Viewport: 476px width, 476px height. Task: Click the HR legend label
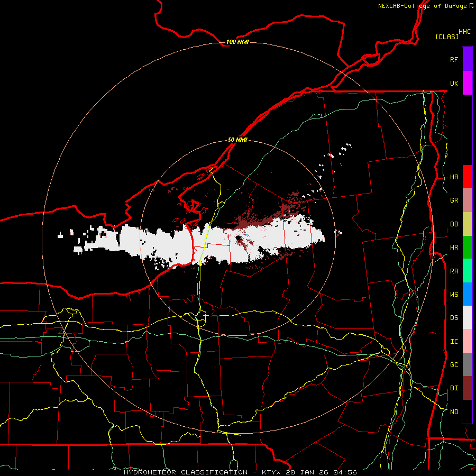coord(454,248)
